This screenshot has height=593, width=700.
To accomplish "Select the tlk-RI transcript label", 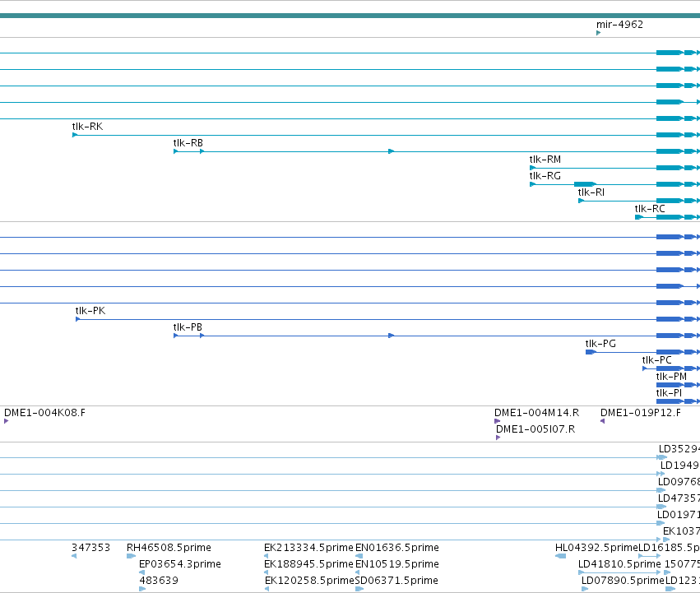I will (591, 192).
